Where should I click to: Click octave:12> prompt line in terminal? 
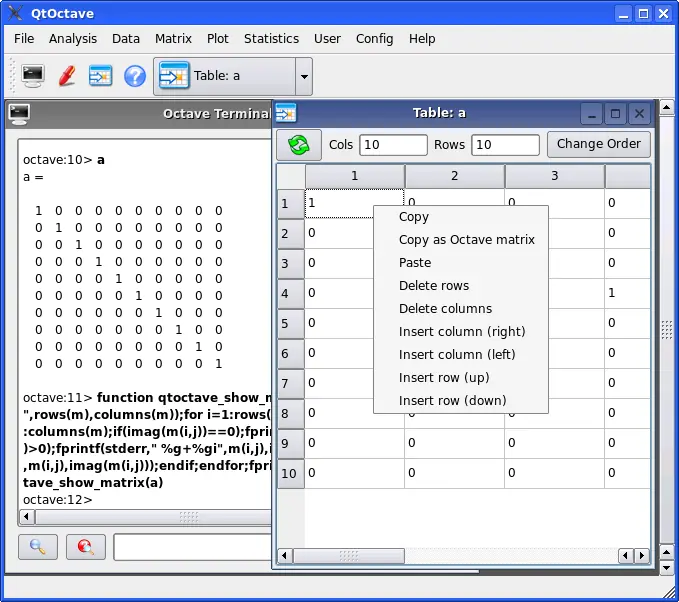click(x=58, y=500)
